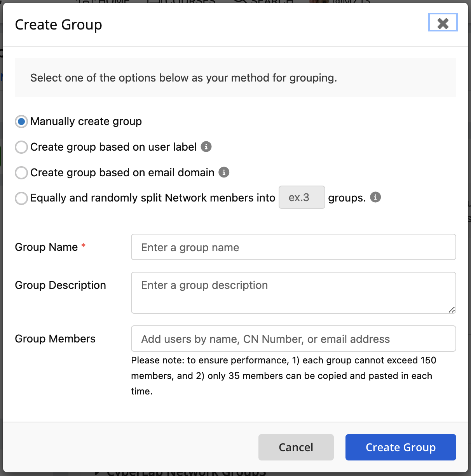Click the Cancel button
Viewport: 471px width, 476px height.
[x=296, y=447]
